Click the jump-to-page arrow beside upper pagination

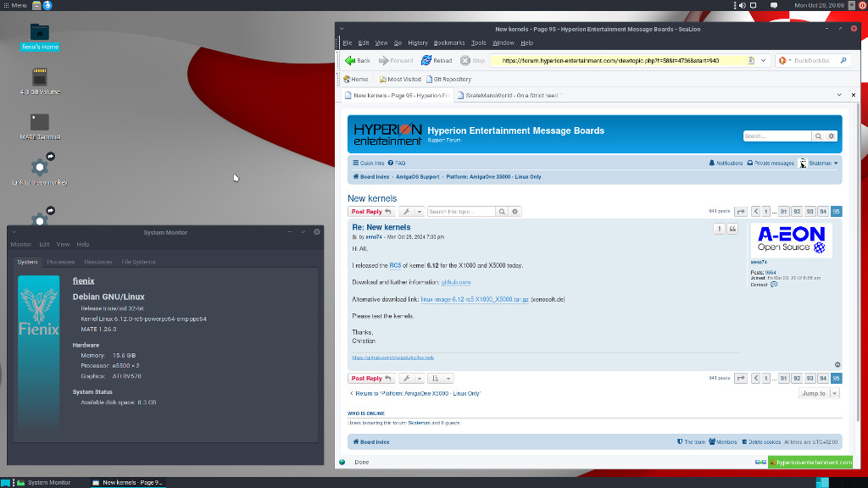pos(741,211)
